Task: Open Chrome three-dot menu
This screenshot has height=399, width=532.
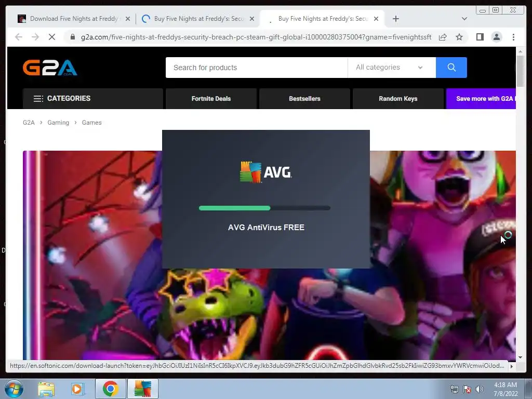Action: coord(513,37)
